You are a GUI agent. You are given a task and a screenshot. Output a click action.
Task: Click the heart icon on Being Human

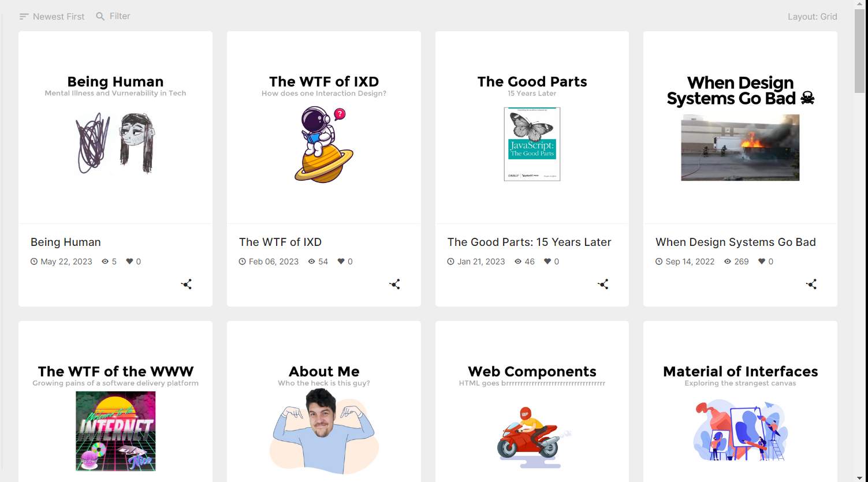129,261
